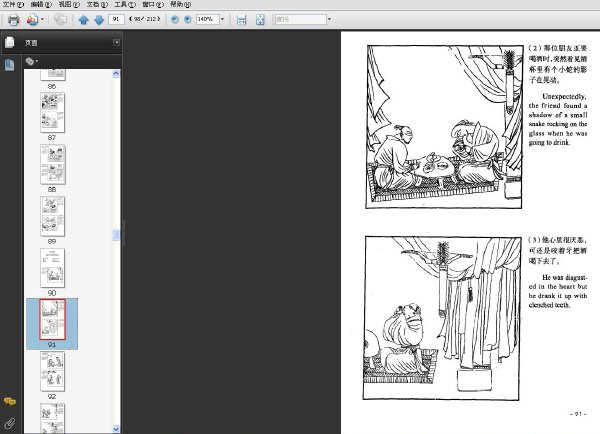
Task: Open the 编辑 (Edit) menu
Action: point(41,4)
